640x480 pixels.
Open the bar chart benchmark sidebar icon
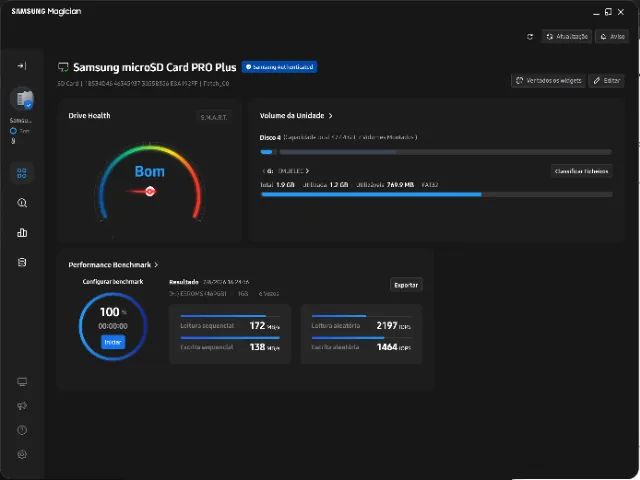click(22, 233)
